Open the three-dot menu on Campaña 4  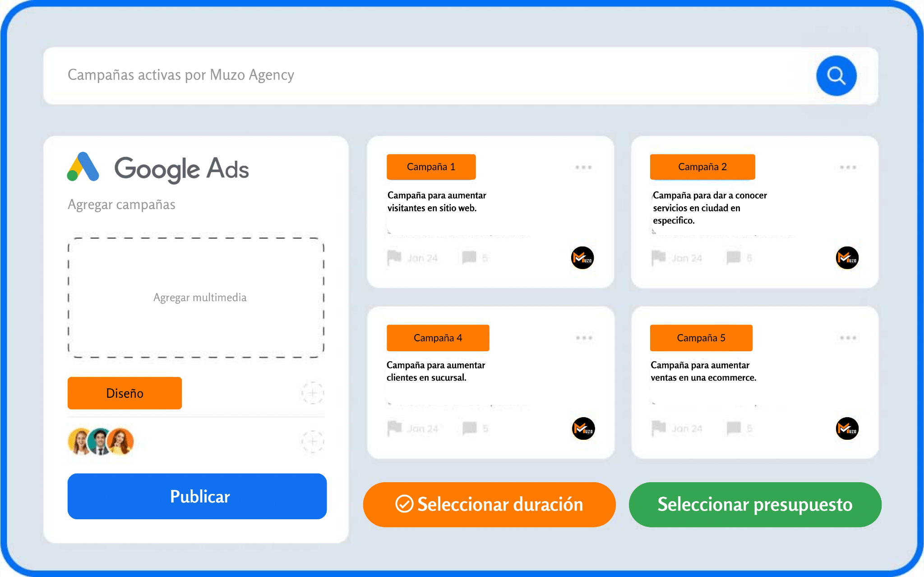pyautogui.click(x=584, y=338)
